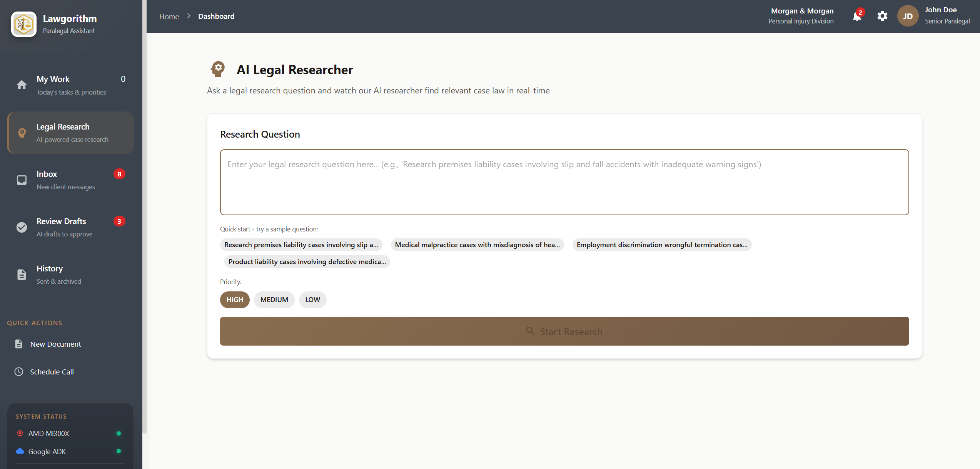Set priority to MEDIUM
Screen dimensions: 980x469
(x=274, y=300)
